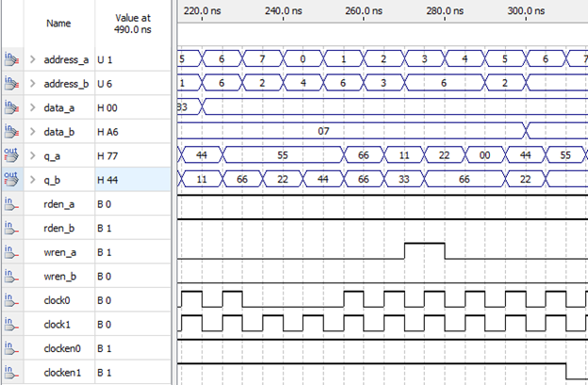Click the Value at 490.0 ns header
588x385 pixels.
pyautogui.click(x=132, y=23)
